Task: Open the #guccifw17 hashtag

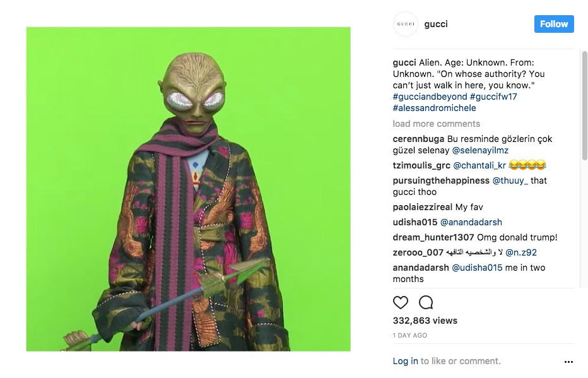Action: 493,97
